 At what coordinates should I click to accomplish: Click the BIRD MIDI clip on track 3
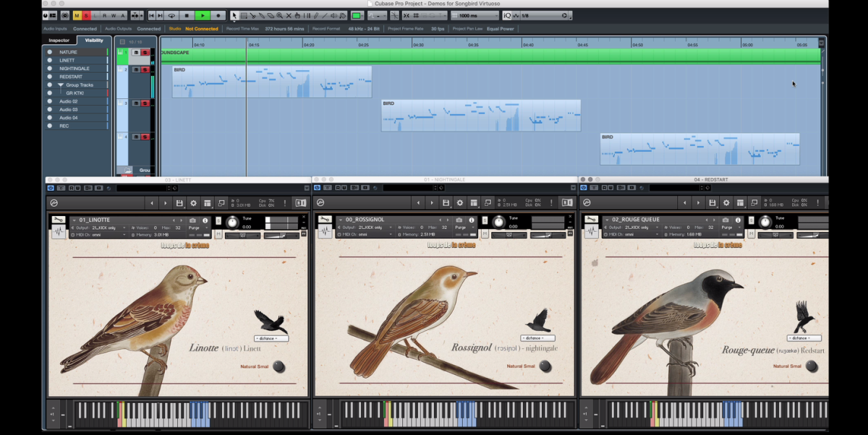coord(481,116)
